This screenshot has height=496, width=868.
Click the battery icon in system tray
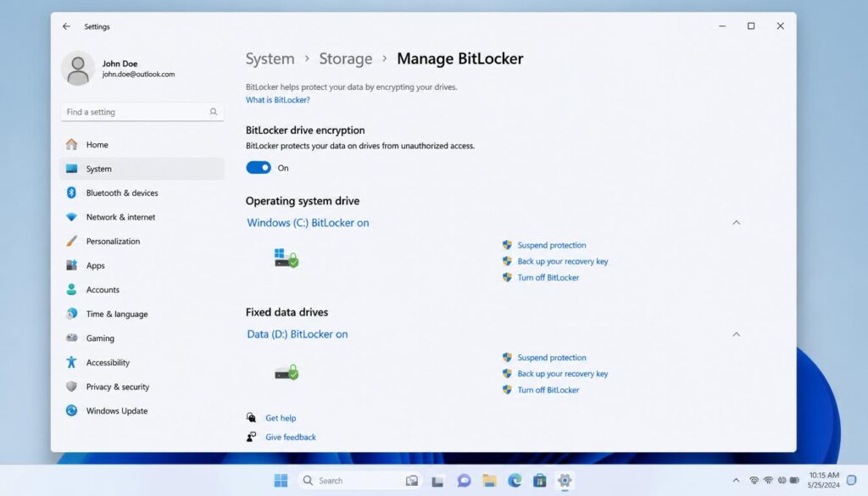794,481
